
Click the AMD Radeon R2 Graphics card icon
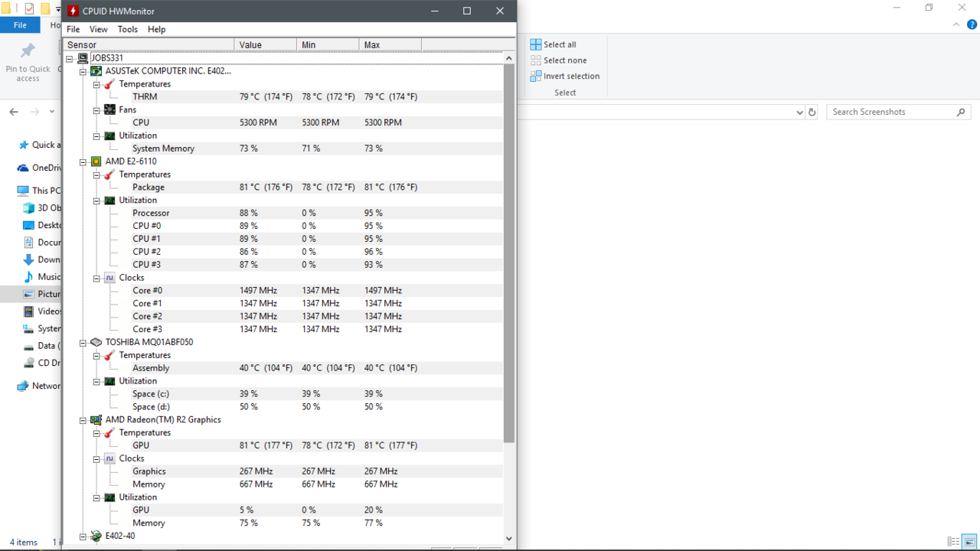coord(96,419)
